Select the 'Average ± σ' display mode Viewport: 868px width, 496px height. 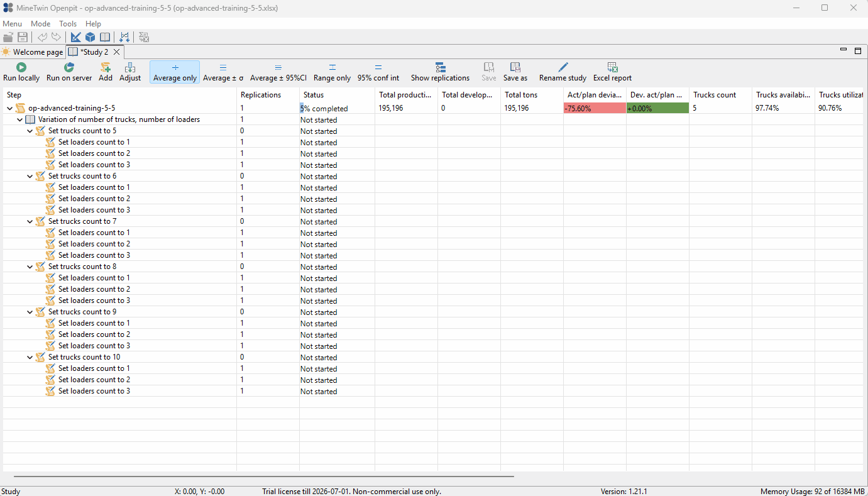(223, 72)
